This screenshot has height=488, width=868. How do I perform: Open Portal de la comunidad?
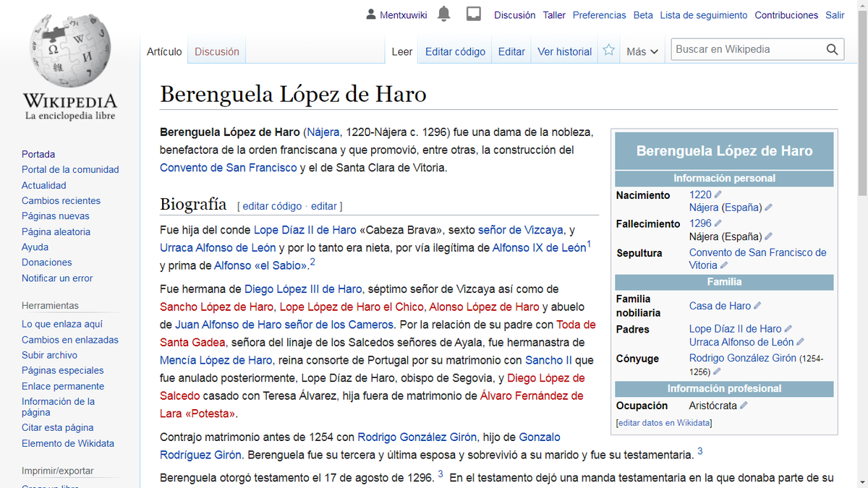pyautogui.click(x=70, y=169)
